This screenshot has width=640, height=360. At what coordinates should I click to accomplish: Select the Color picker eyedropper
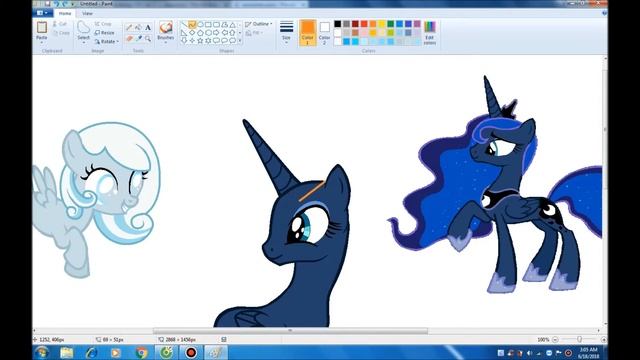[x=138, y=38]
